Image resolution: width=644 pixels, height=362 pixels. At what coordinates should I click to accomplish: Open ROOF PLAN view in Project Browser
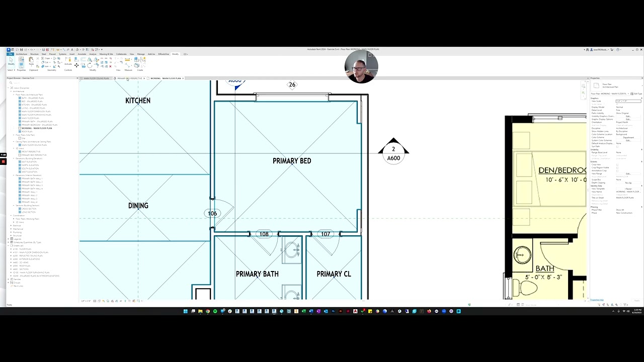(27, 132)
